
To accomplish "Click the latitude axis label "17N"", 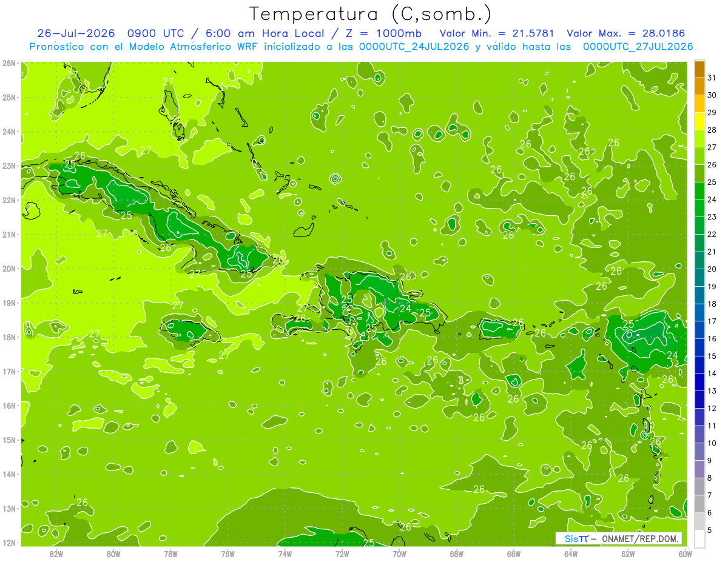I will tap(9, 371).
